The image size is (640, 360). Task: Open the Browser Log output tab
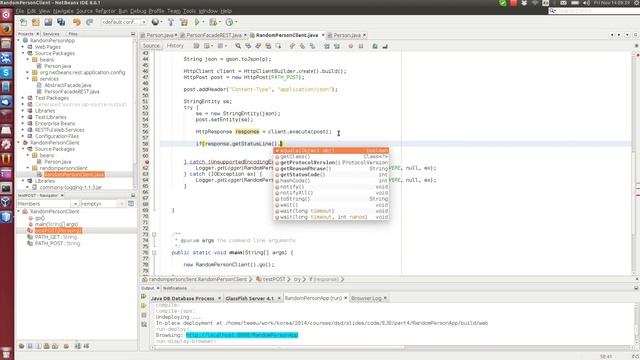point(366,298)
